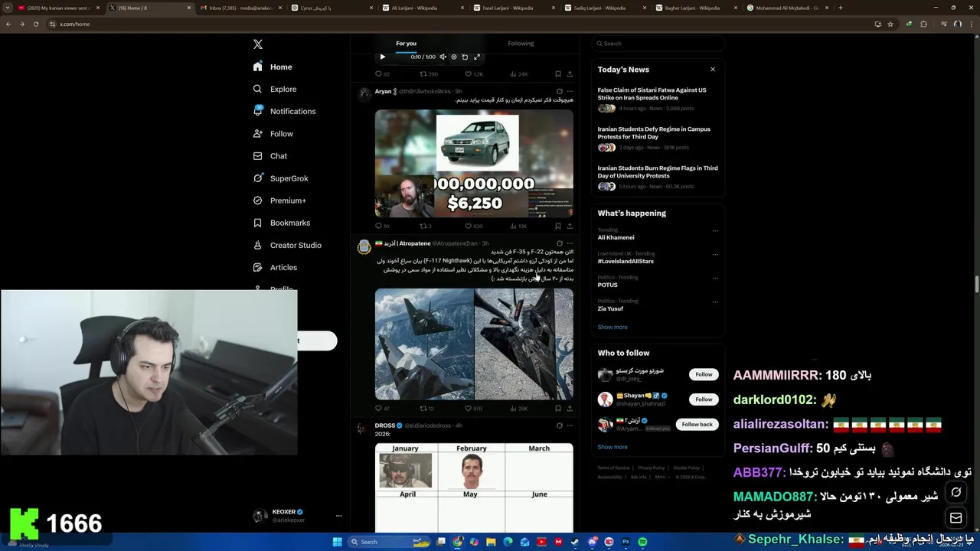This screenshot has width=980, height=551.
Task: Click the Follow sidebar person icon
Action: click(x=258, y=134)
